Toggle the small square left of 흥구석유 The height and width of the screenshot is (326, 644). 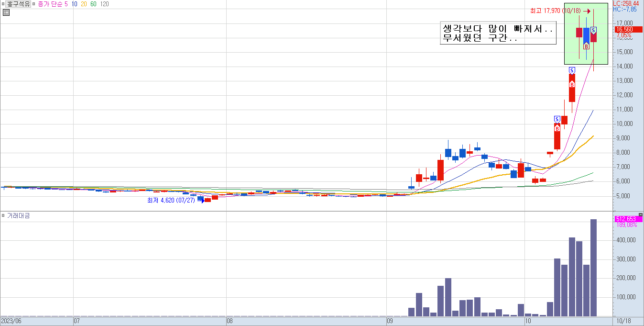[x=3, y=4]
